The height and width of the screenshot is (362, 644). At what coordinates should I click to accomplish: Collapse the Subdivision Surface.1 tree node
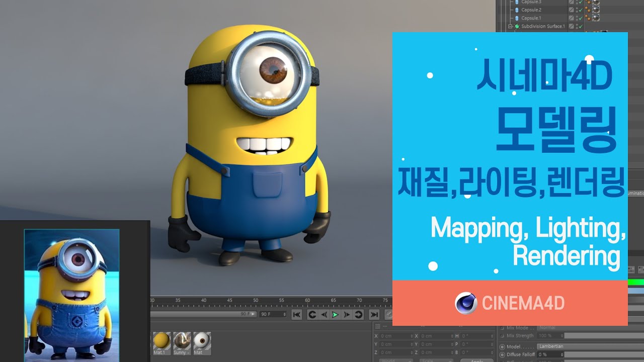click(x=511, y=26)
